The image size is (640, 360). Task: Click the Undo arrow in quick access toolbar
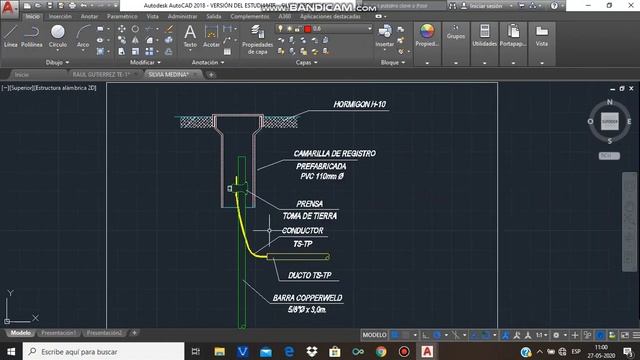(x=84, y=6)
